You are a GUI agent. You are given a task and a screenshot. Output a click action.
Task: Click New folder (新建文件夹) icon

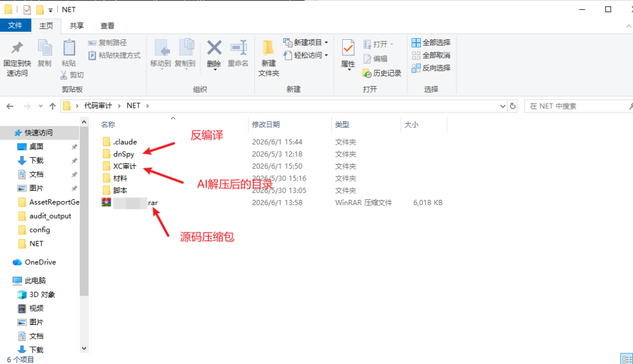[268, 49]
